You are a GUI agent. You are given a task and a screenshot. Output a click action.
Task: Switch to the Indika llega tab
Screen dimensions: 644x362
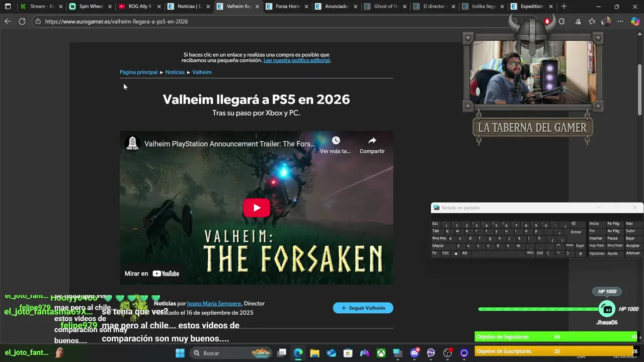pyautogui.click(x=484, y=7)
